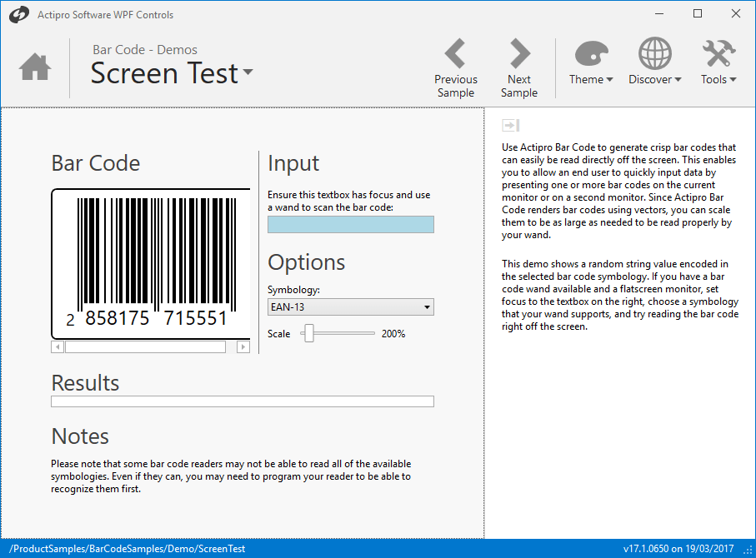Click the EAN-13 bar code image
Viewport: 756px width, 558px height.
[x=151, y=263]
